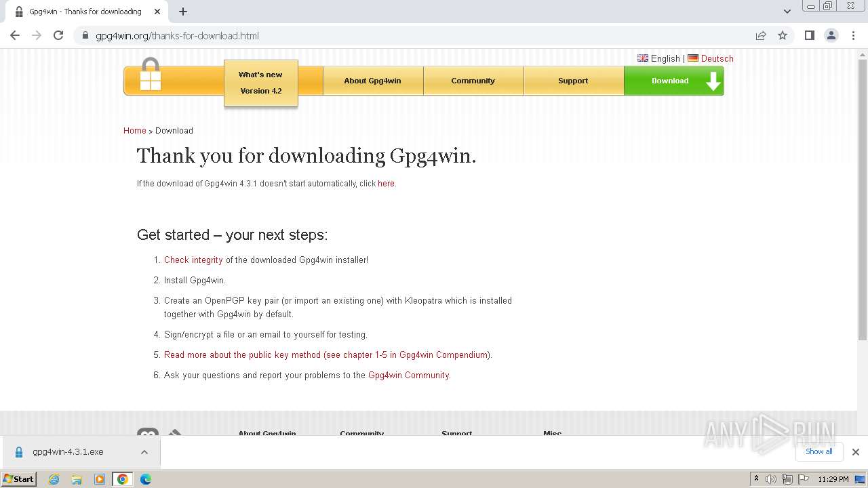Go back to the previous page
The image size is (868, 488).
coord(15,36)
